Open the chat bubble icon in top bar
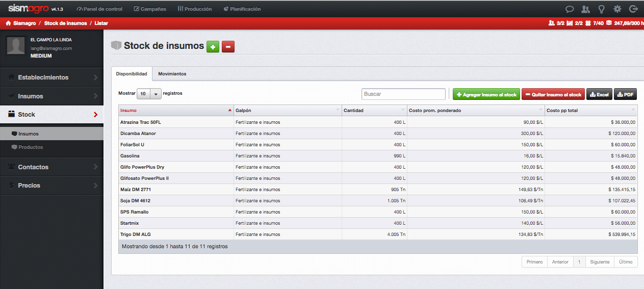The width and height of the screenshot is (644, 289). tap(570, 9)
